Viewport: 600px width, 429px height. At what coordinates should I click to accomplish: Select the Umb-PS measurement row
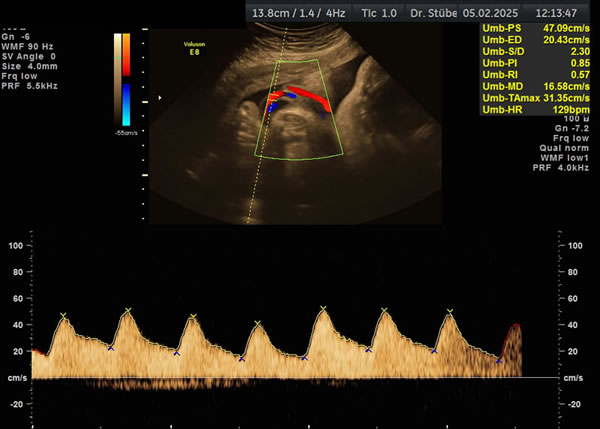click(538, 30)
